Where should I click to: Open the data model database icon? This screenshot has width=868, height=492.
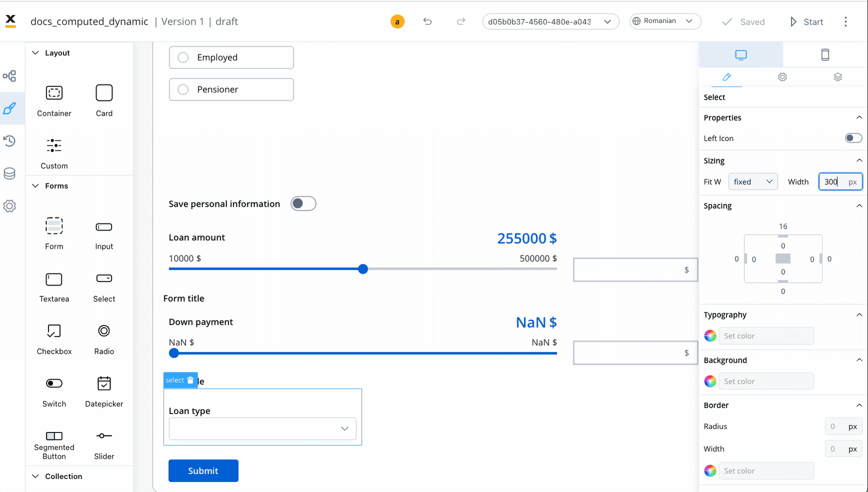click(x=9, y=173)
